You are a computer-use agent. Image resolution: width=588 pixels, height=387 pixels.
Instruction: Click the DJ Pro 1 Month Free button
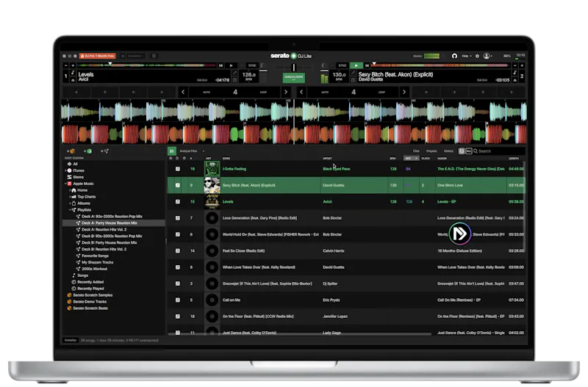pos(98,56)
